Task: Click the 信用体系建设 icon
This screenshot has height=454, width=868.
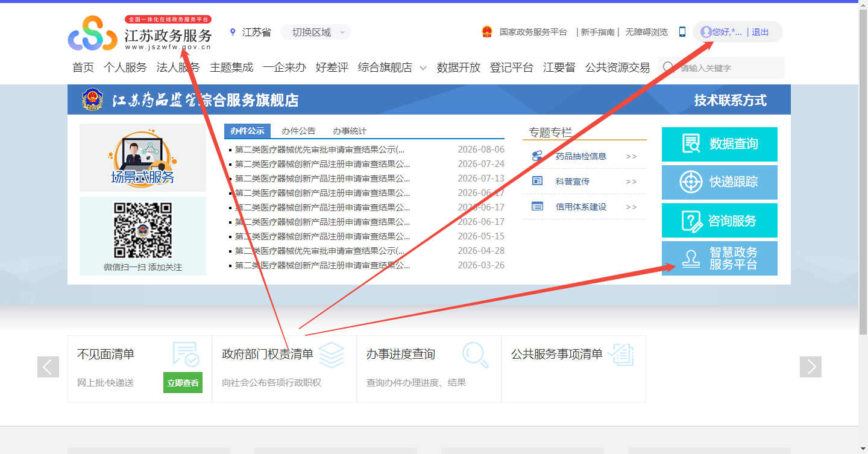Action: pos(537,206)
